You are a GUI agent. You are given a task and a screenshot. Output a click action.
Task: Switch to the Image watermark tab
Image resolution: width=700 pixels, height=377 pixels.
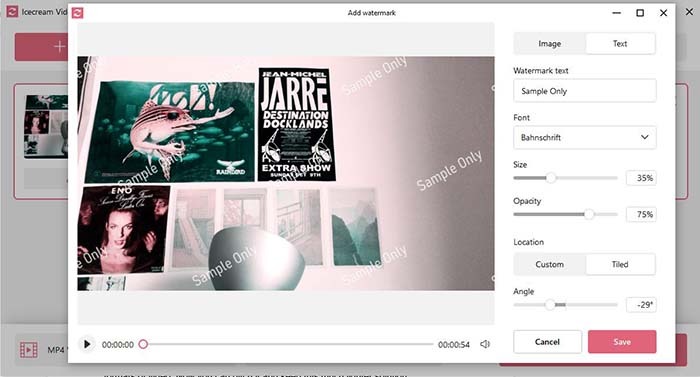(550, 44)
